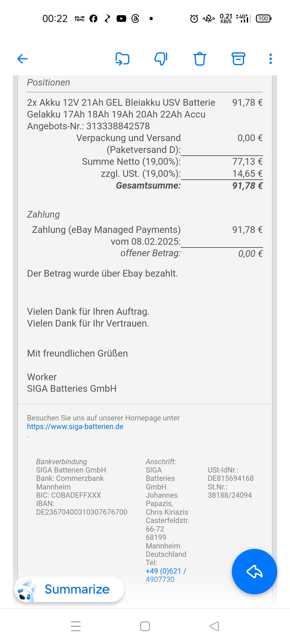
Task: Tap the Facebook notification icon
Action: pos(93,19)
